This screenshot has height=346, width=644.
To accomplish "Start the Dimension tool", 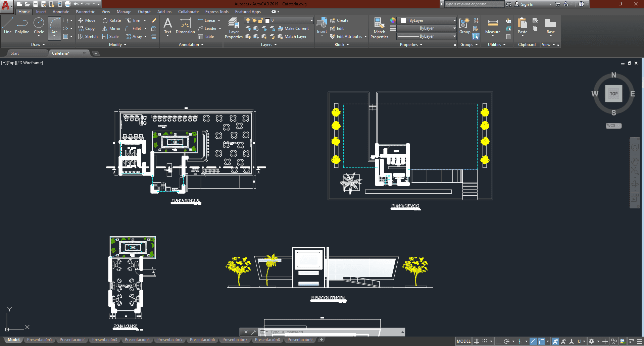I will coord(185,26).
